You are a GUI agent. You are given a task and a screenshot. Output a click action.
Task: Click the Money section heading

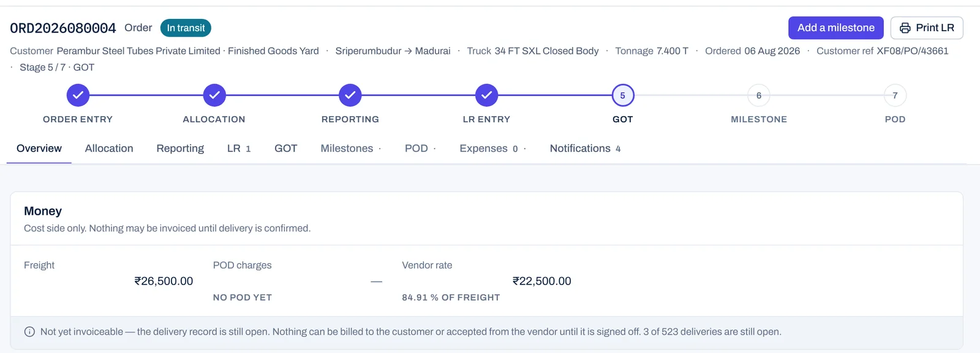[43, 211]
